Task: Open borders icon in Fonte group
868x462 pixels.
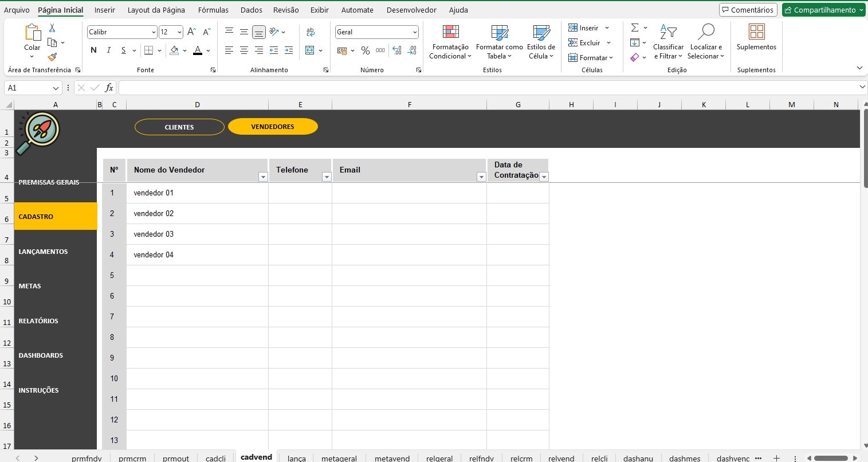Action: pyautogui.click(x=148, y=50)
